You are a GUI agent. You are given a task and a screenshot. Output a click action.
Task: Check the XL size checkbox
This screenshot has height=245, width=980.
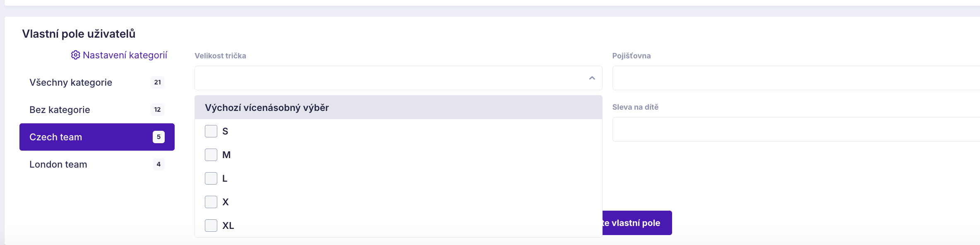(x=211, y=226)
